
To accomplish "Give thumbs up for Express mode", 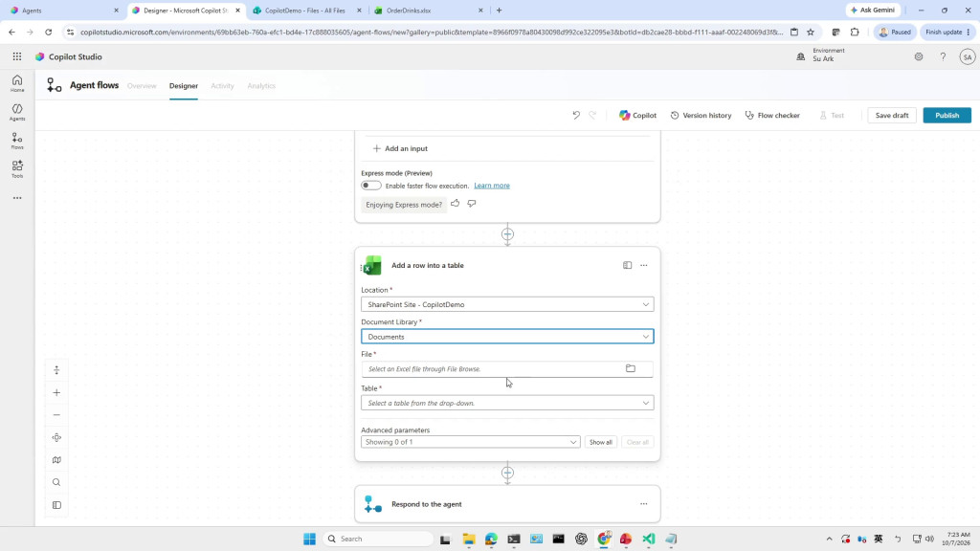I will click(455, 203).
